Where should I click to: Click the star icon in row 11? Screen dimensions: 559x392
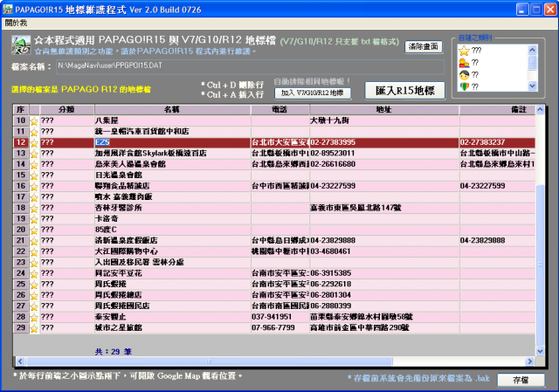(34, 132)
